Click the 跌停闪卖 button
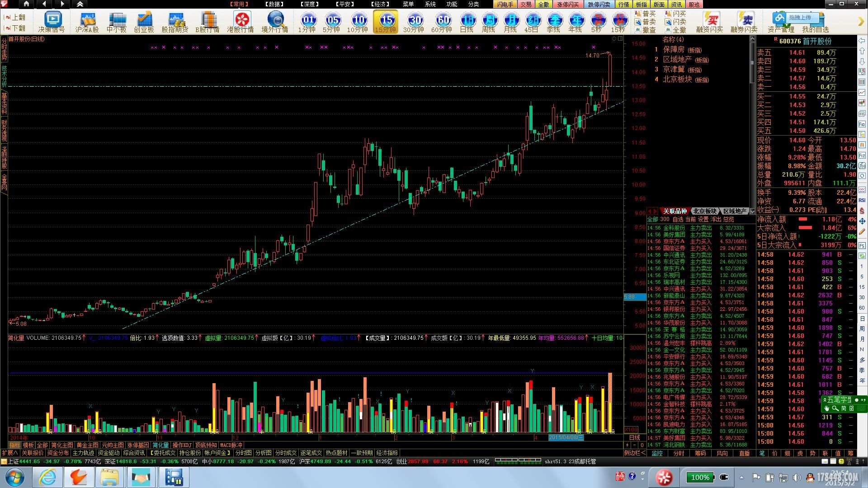 coord(599,5)
